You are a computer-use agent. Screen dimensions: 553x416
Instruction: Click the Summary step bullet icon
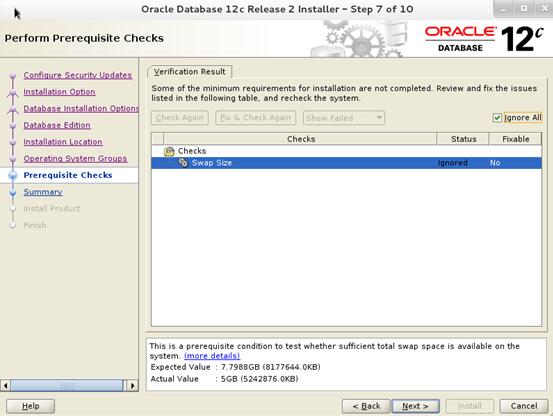point(13,192)
